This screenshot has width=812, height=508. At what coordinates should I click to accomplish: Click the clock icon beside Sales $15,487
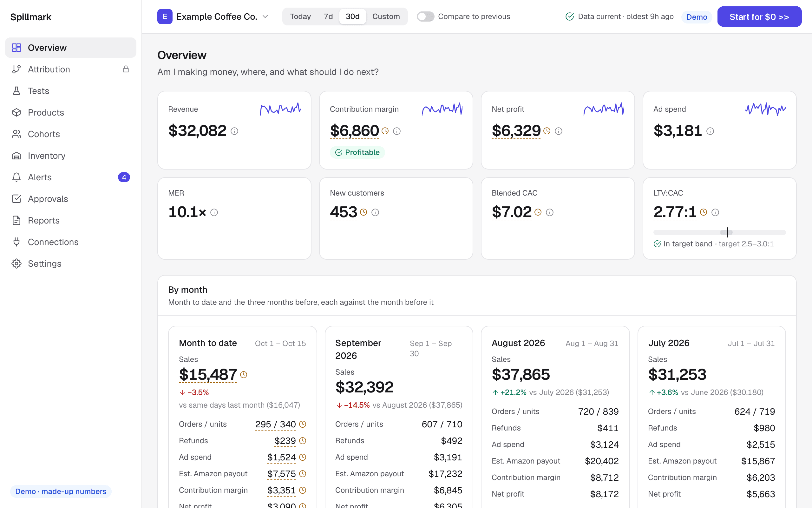click(244, 375)
